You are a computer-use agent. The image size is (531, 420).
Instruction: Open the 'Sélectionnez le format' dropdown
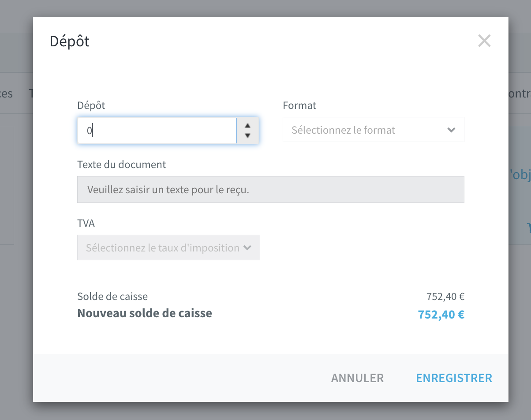coord(373,130)
